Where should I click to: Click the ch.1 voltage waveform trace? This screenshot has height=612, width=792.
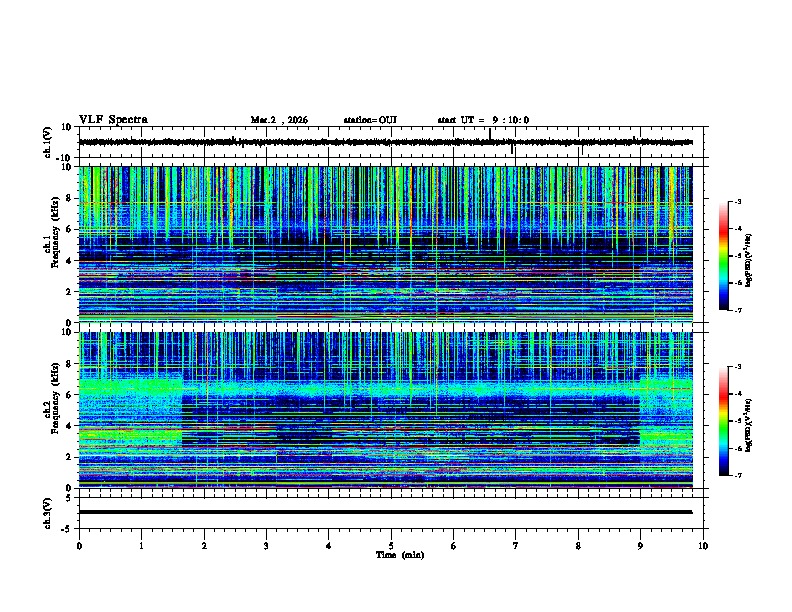pyautogui.click(x=385, y=142)
